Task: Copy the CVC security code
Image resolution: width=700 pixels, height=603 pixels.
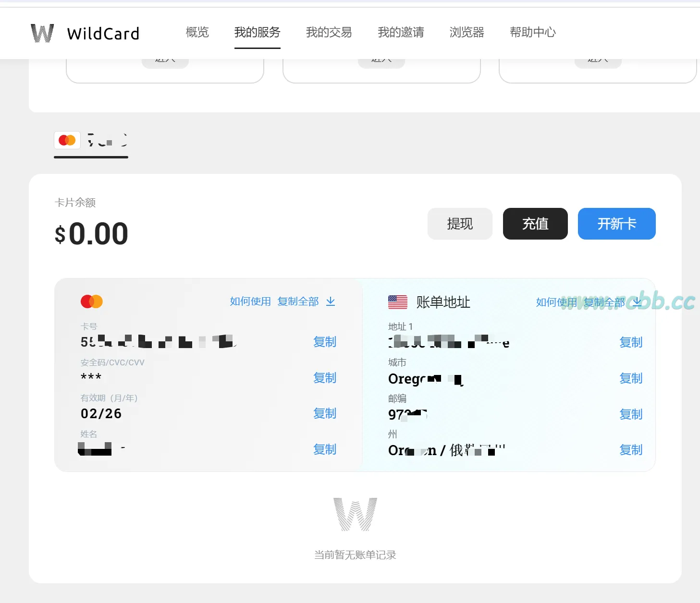Action: pos(325,378)
